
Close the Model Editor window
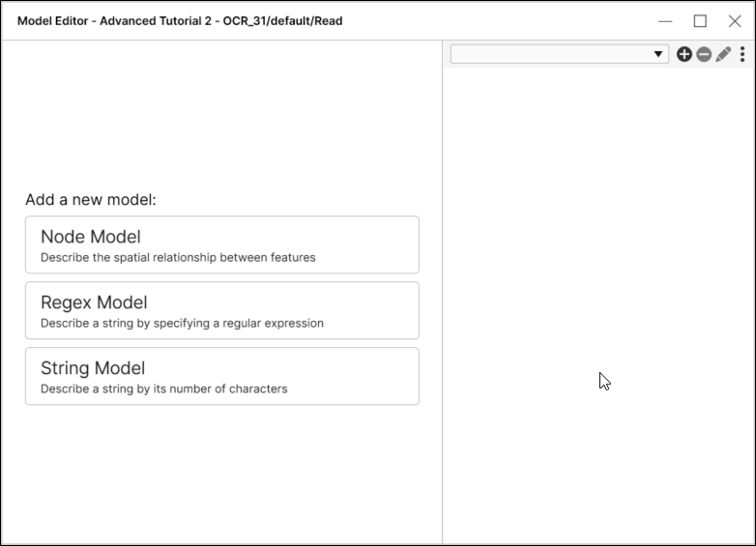[735, 20]
